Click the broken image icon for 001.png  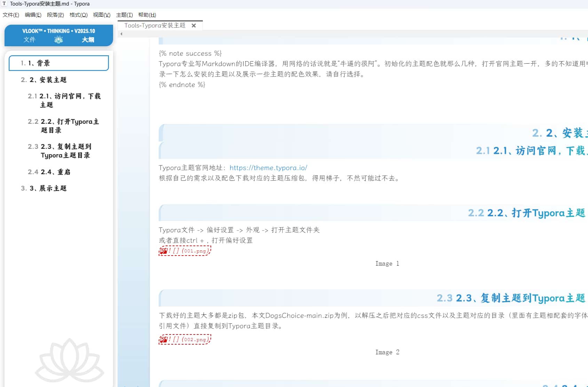click(163, 251)
